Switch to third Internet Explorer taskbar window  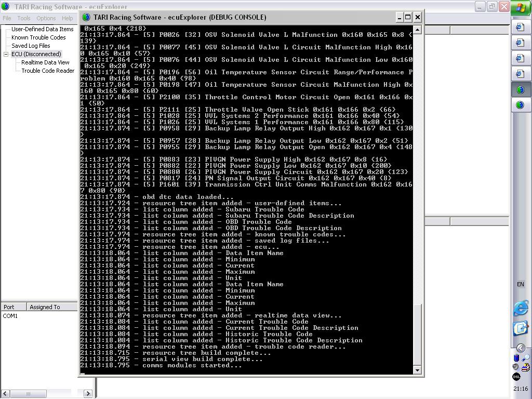click(520, 58)
